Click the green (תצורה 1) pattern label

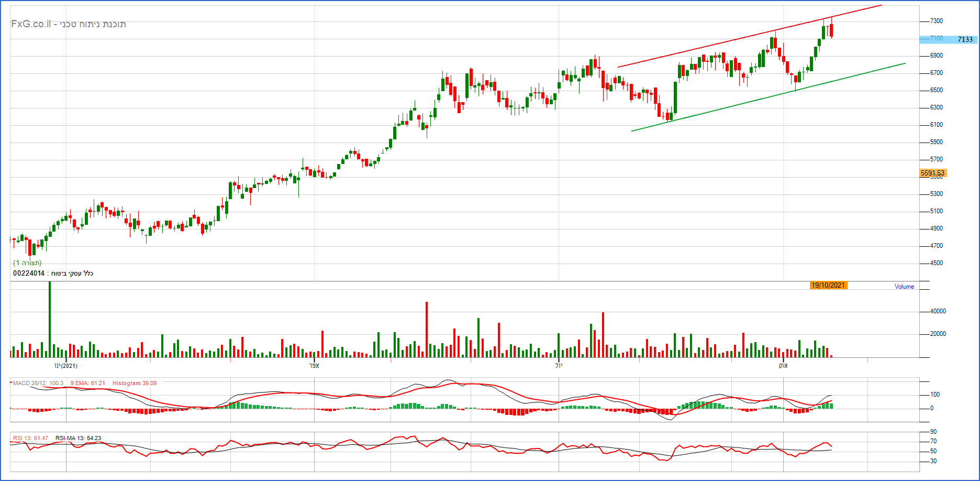click(27, 263)
